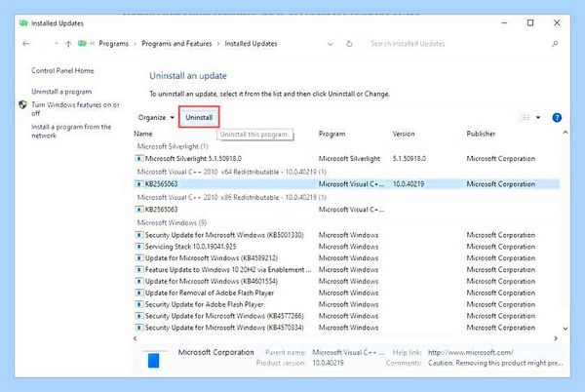Image resolution: width=585 pixels, height=392 pixels.
Task: Sort by the Program column header
Action: 331,134
